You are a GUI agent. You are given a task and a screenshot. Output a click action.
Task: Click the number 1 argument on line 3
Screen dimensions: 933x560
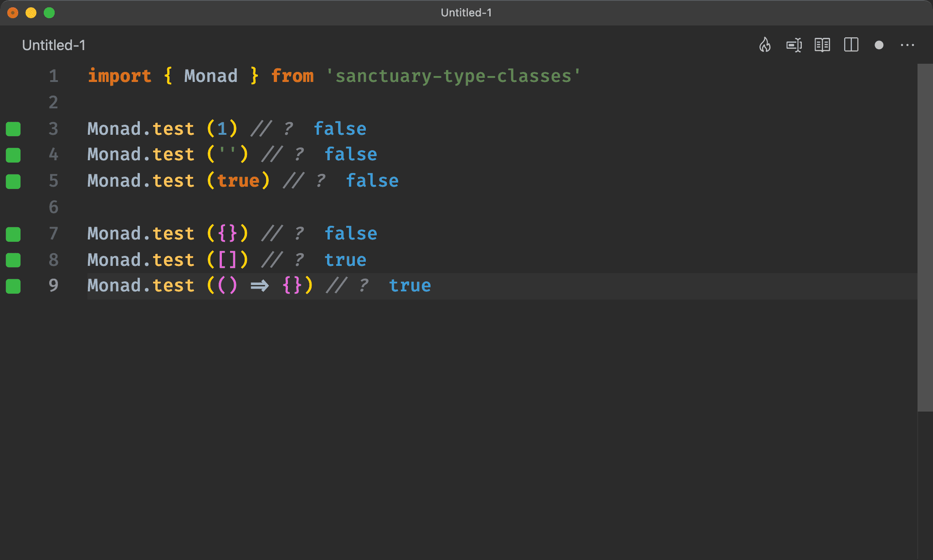point(222,129)
